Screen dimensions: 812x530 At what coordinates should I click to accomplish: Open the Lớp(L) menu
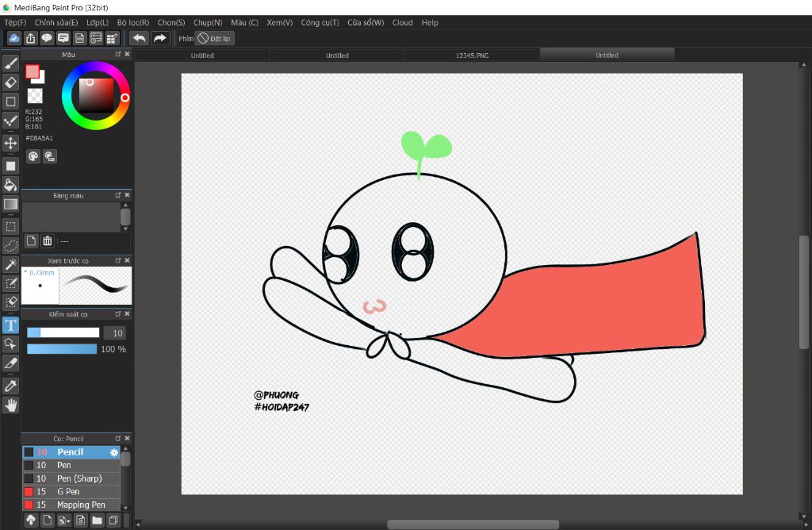point(98,23)
